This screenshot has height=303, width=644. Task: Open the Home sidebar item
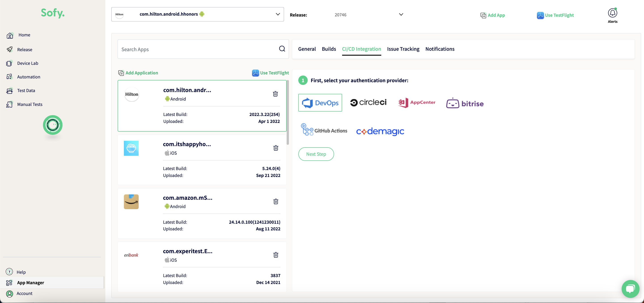click(24, 35)
